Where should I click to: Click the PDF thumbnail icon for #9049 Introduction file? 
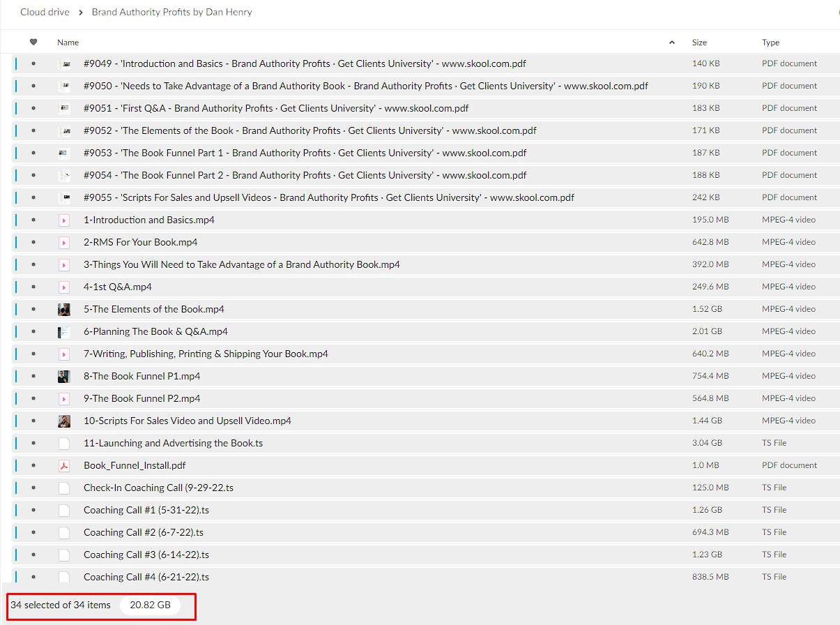[x=65, y=63]
